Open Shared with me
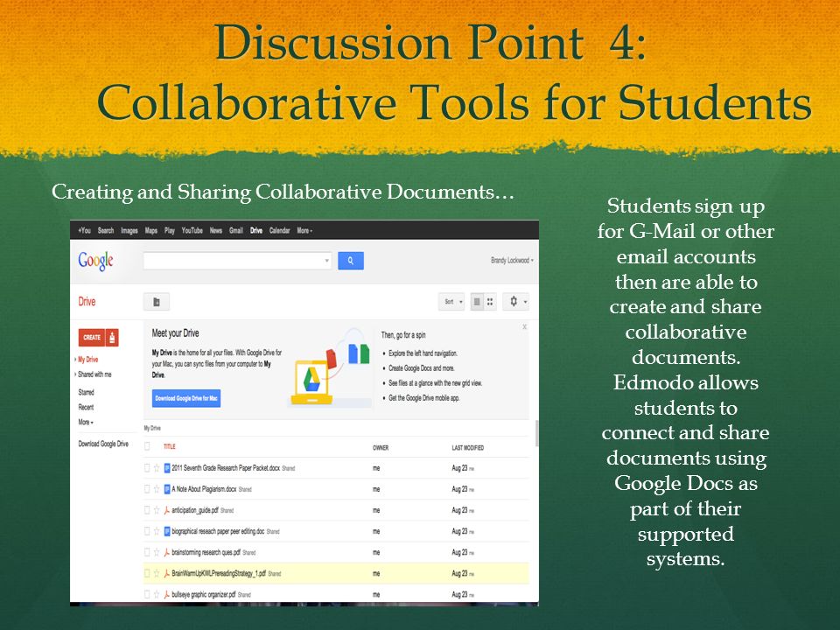 tap(94, 374)
